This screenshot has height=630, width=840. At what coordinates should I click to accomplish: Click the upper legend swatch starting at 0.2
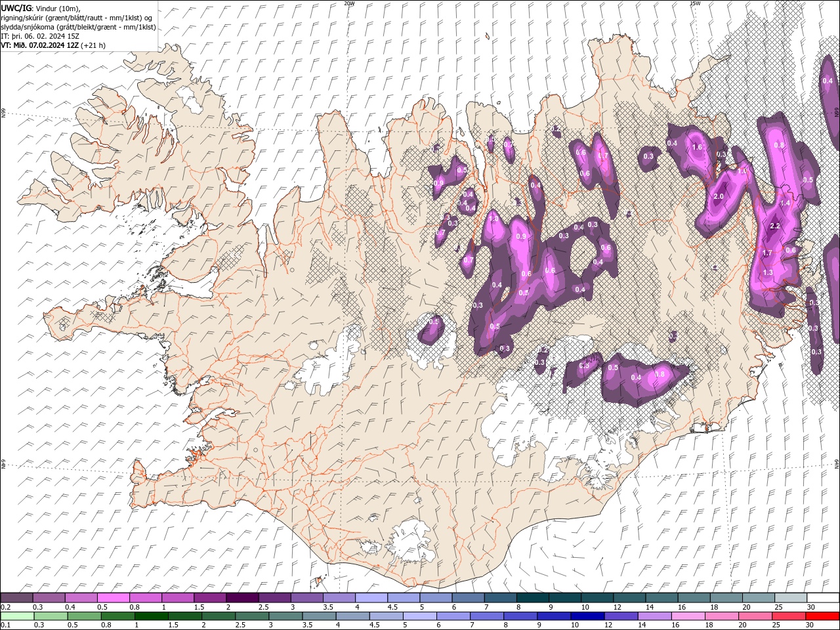(16, 598)
